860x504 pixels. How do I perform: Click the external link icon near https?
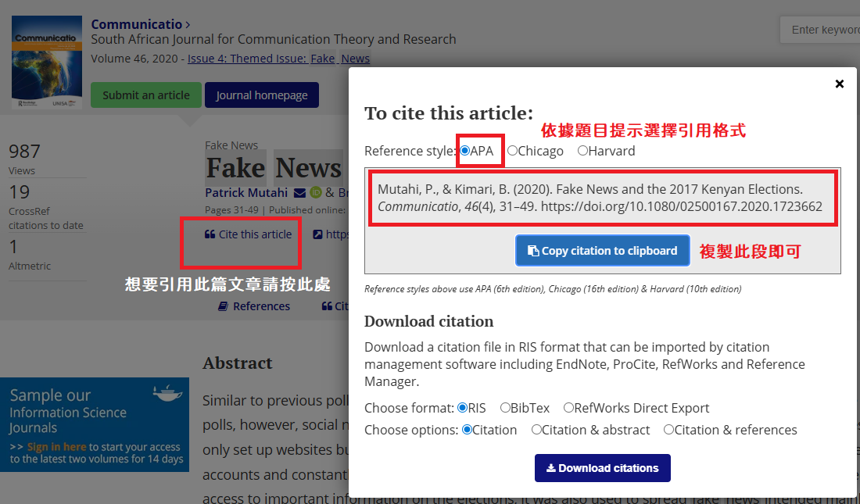[317, 234]
